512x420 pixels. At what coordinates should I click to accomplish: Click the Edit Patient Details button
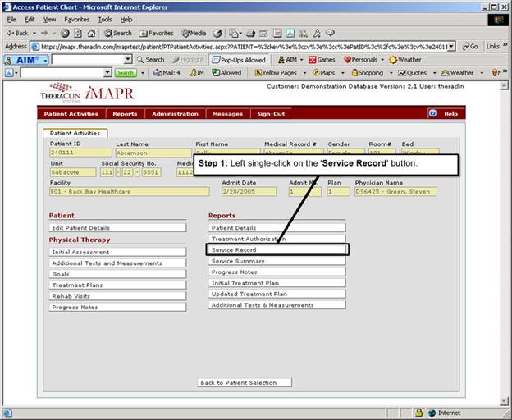[x=117, y=227]
